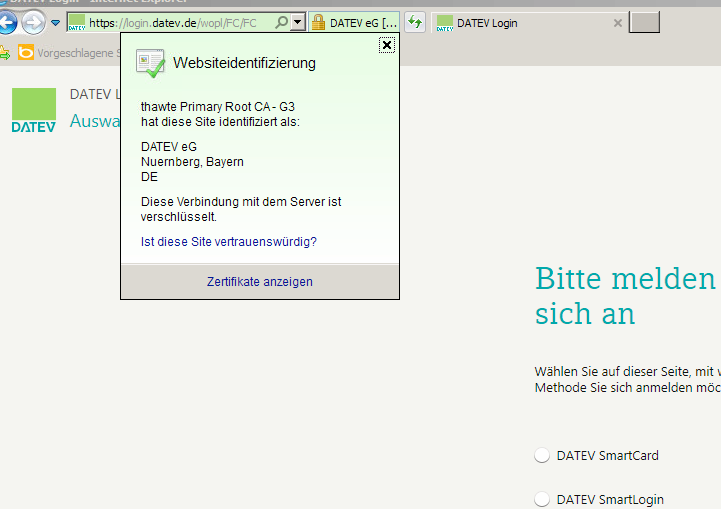
Task: Open a new tab button
Action: pyautogui.click(x=644, y=23)
